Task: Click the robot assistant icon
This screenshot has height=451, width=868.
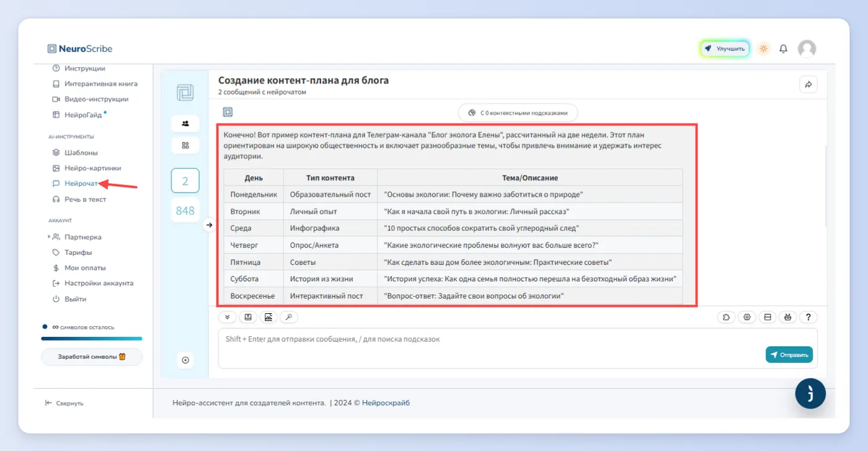Action: pyautogui.click(x=788, y=317)
